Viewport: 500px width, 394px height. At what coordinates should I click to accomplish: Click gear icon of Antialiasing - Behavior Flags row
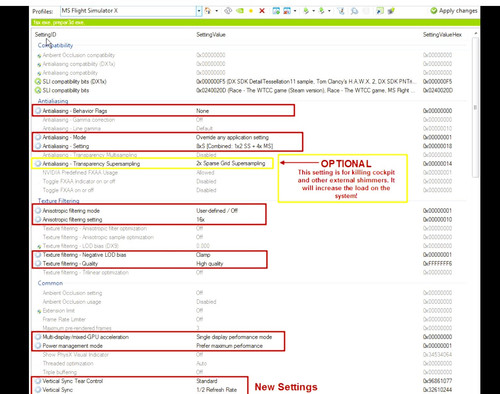38,111
